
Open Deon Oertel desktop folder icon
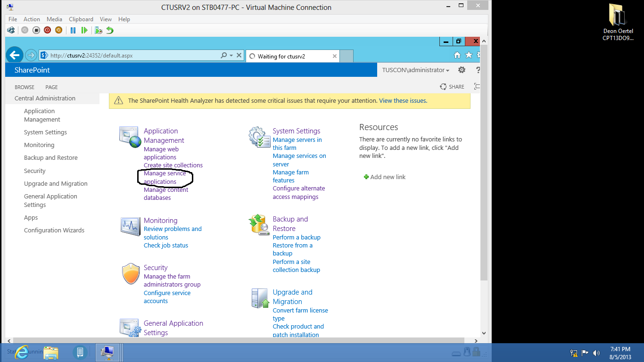coord(618,22)
